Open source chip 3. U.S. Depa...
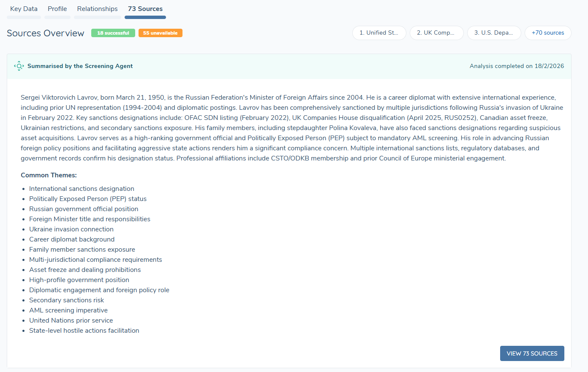588x372 pixels. [x=494, y=33]
